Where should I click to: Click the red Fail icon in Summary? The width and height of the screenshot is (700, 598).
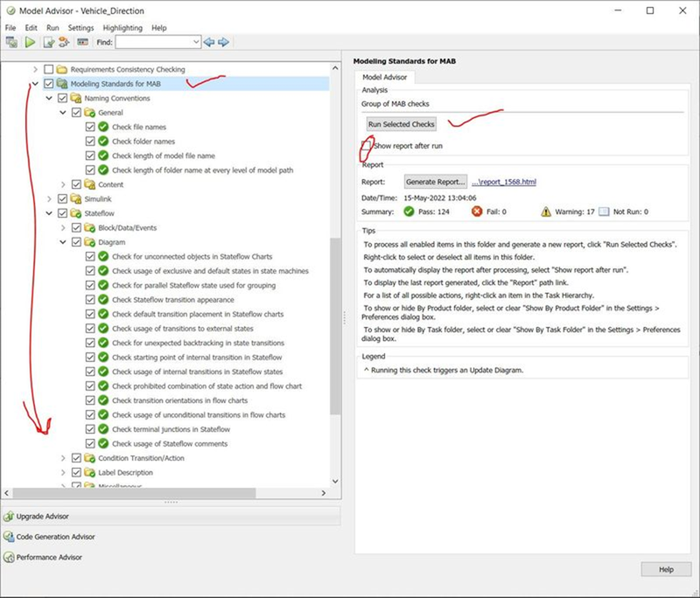[477, 212]
